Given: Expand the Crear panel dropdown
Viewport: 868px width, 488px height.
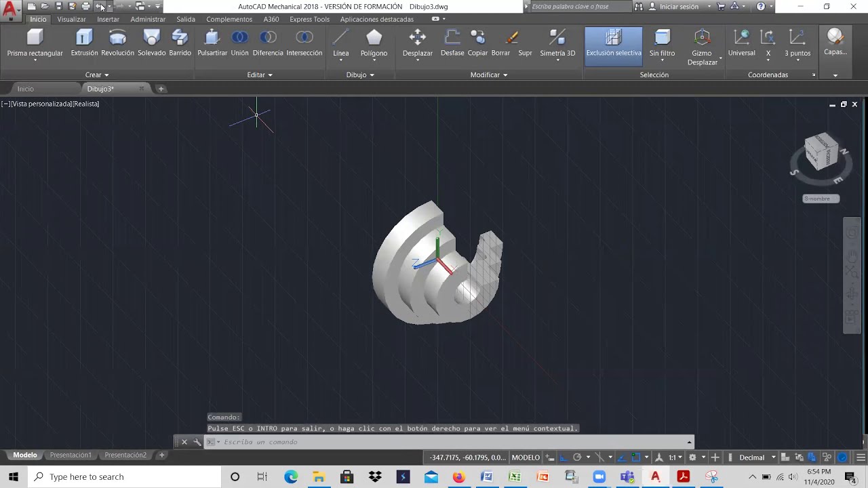Looking at the screenshot, I should coord(97,75).
